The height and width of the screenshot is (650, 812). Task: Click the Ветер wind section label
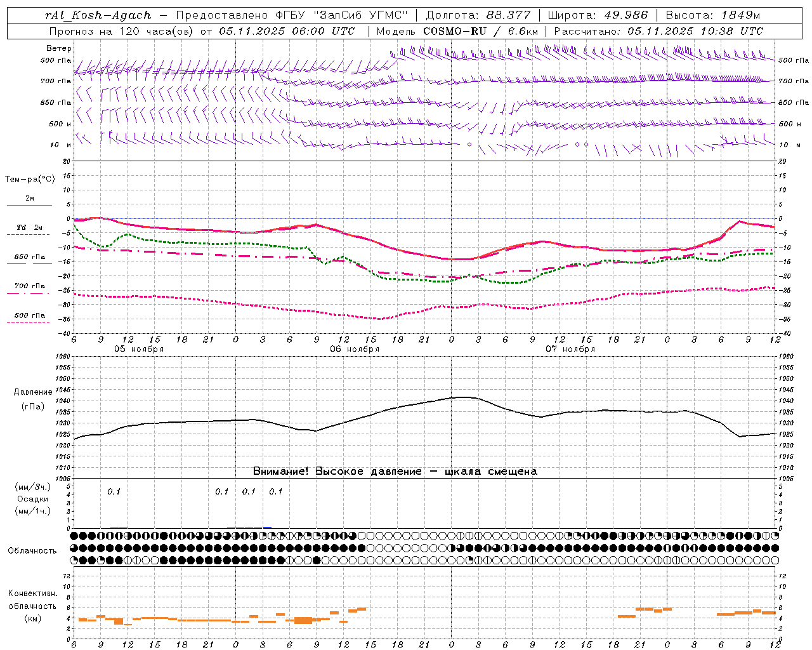tap(59, 48)
